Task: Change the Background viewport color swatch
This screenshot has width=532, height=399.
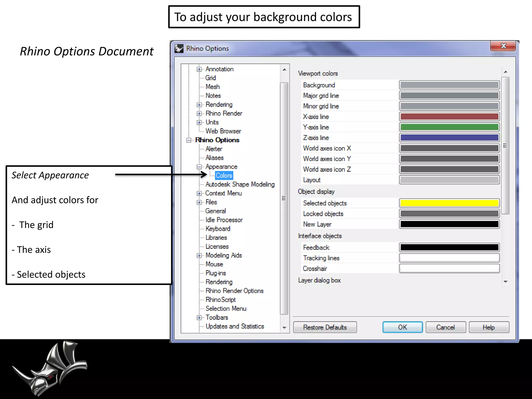Action: (x=449, y=85)
